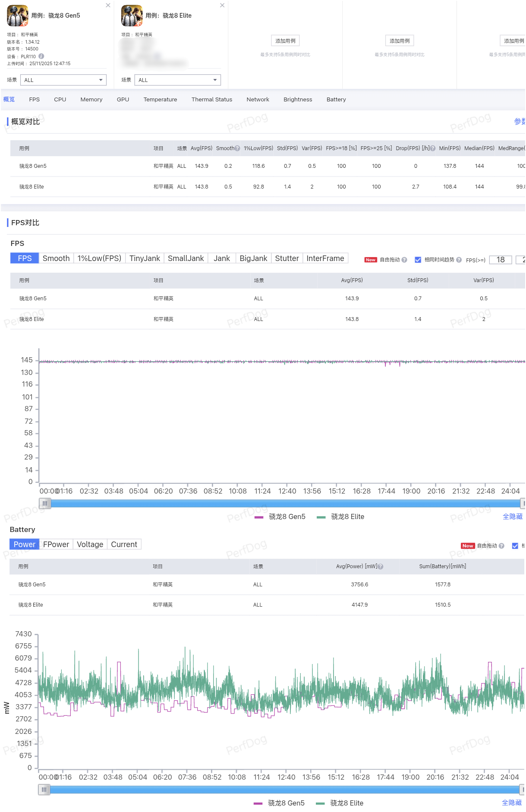526x812 pixels.
Task: Open the 场景 dropdown for 骁龙8 Gen5
Action: [65, 80]
